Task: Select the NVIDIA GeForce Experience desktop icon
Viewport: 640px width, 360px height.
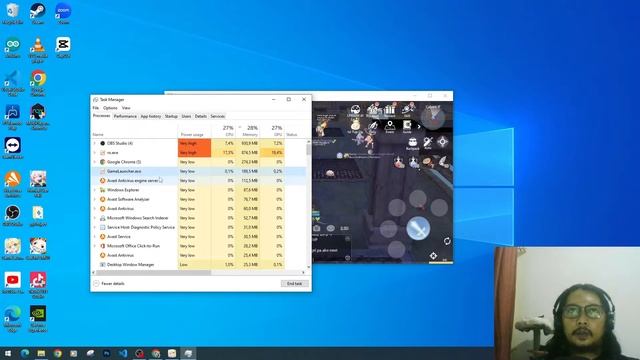Action: coord(38,318)
